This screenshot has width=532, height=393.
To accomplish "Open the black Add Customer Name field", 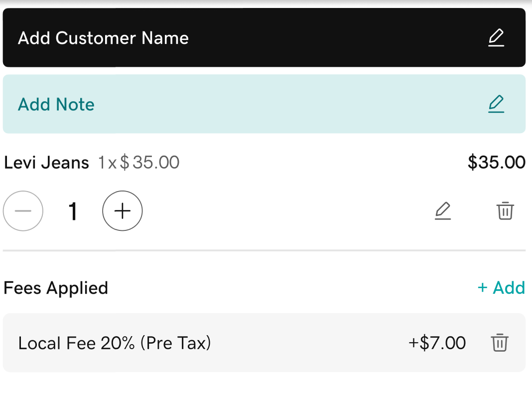I will [249, 38].
